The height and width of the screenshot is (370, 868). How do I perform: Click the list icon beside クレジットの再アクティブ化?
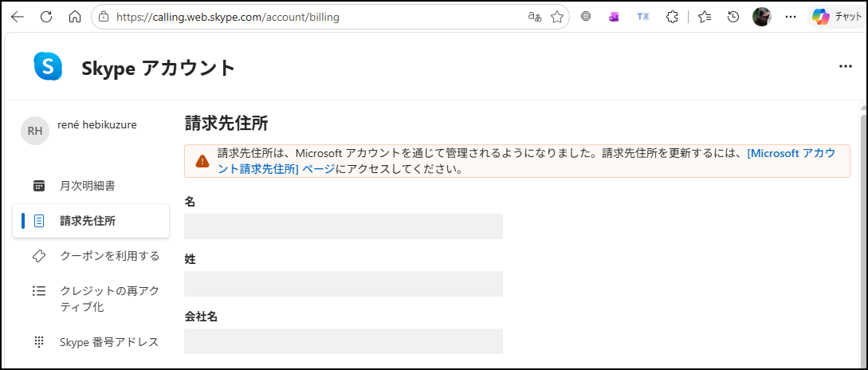pyautogui.click(x=39, y=290)
